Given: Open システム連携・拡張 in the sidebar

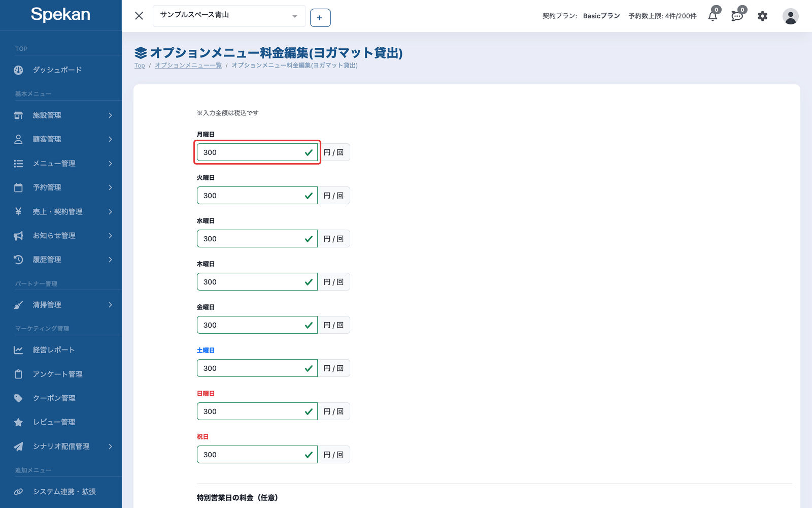Looking at the screenshot, I should 61,492.
